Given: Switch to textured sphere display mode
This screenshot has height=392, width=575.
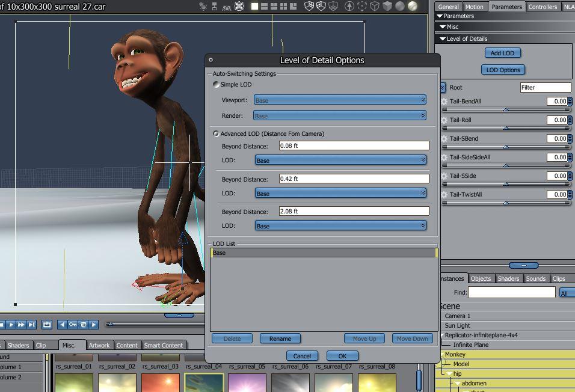Looking at the screenshot, I should pos(413,6).
